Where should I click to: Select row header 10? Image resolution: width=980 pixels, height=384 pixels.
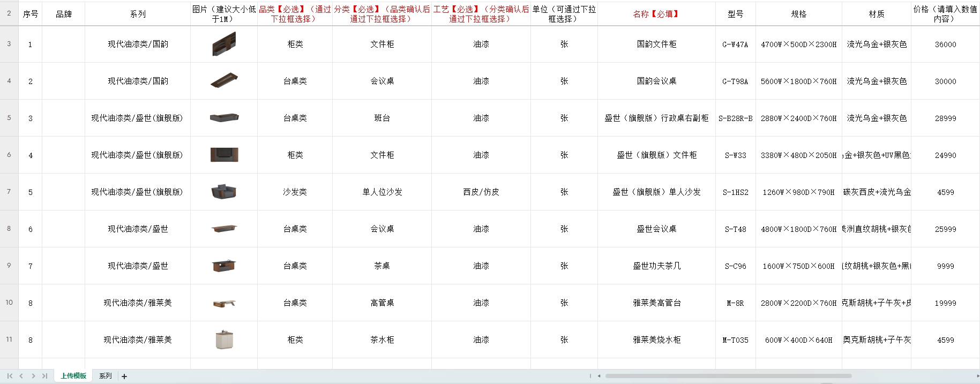click(9, 303)
